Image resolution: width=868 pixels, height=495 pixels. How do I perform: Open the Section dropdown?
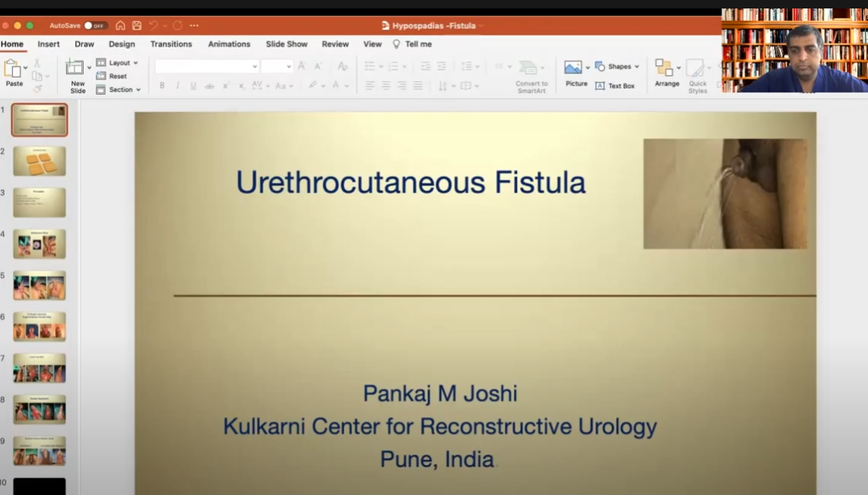pos(118,90)
